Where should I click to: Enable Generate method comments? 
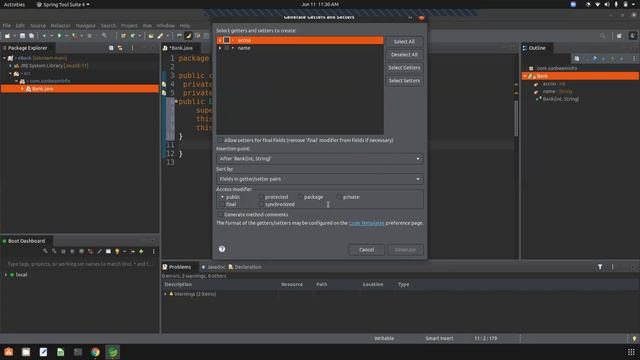[220, 214]
